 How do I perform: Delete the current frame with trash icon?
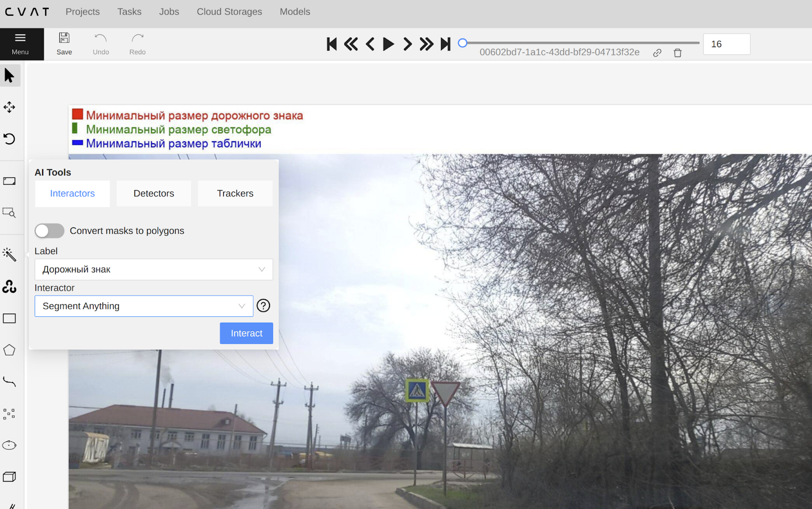coord(678,53)
